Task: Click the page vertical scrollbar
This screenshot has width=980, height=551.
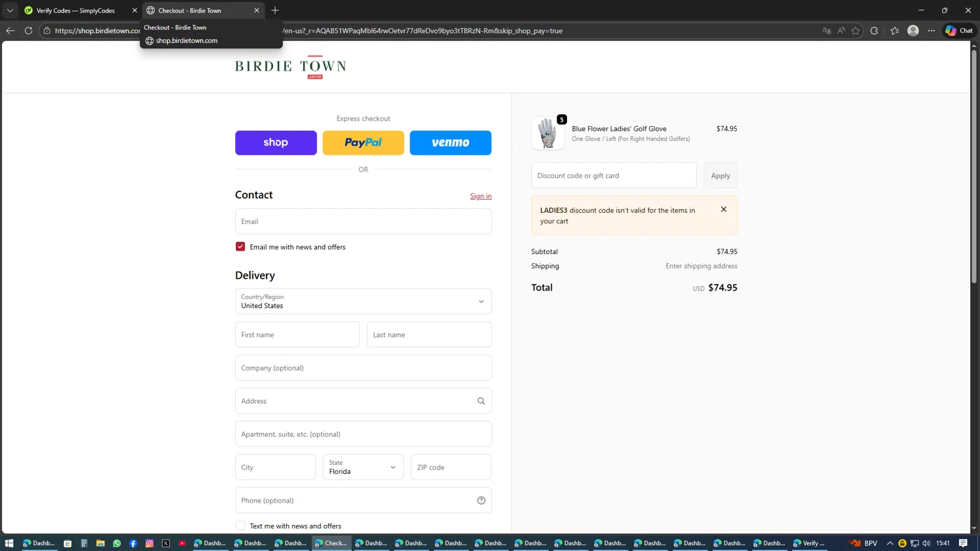Action: [973, 166]
